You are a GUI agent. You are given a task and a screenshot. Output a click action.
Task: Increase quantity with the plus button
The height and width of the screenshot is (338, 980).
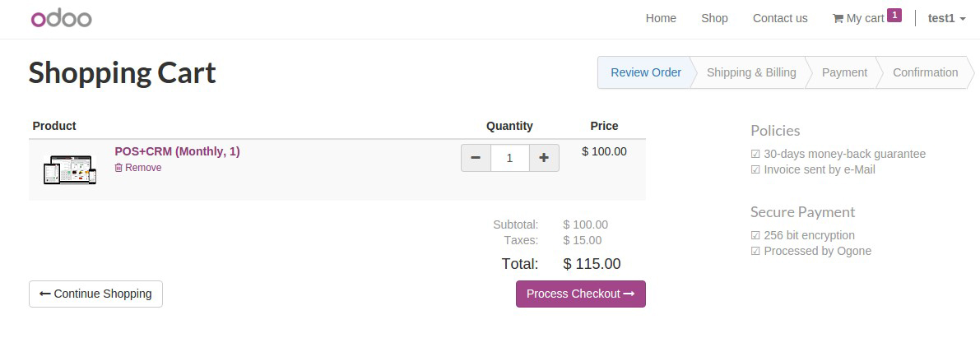pos(544,158)
